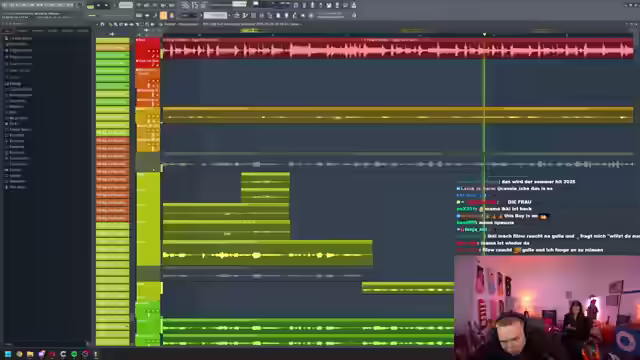Open File Explorer from the taskbar

30,354
